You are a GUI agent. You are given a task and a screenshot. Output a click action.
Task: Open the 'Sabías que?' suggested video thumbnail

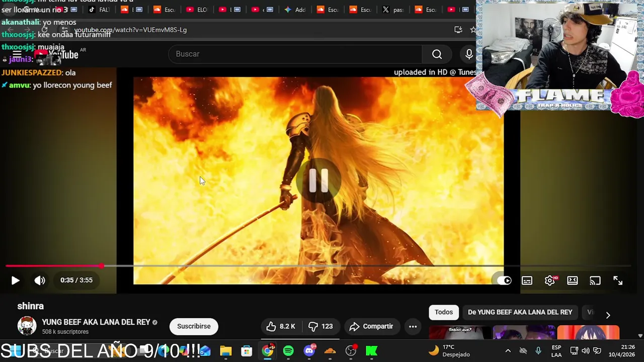tap(459, 333)
